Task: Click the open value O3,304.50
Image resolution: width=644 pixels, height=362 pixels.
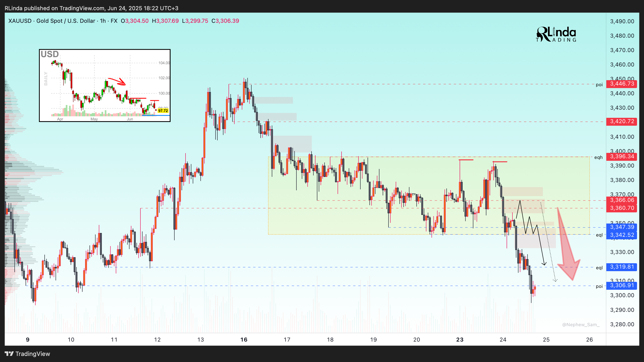Action: coord(135,21)
